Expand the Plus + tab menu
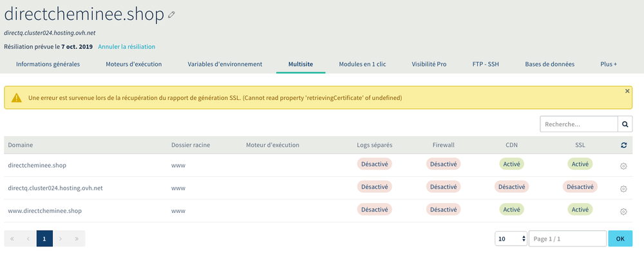The image size is (644, 258). [609, 64]
